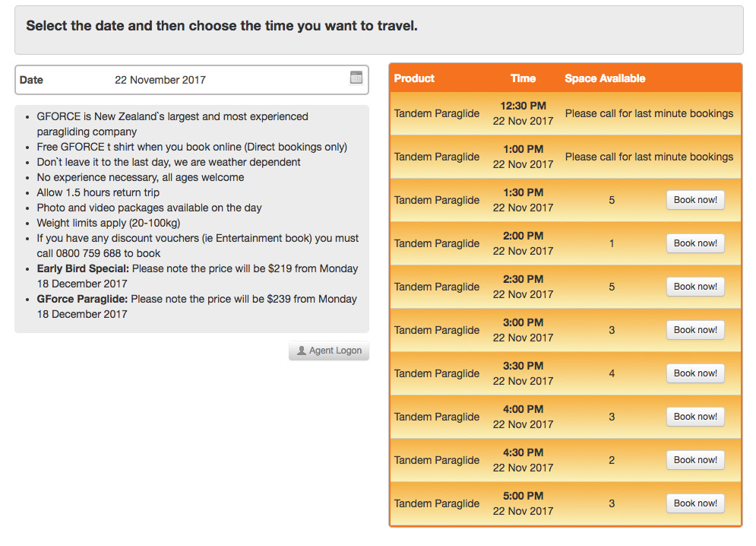Screen dimensions: 756x546
Task: Click the date field showing 22 November 2017
Action: pos(192,80)
